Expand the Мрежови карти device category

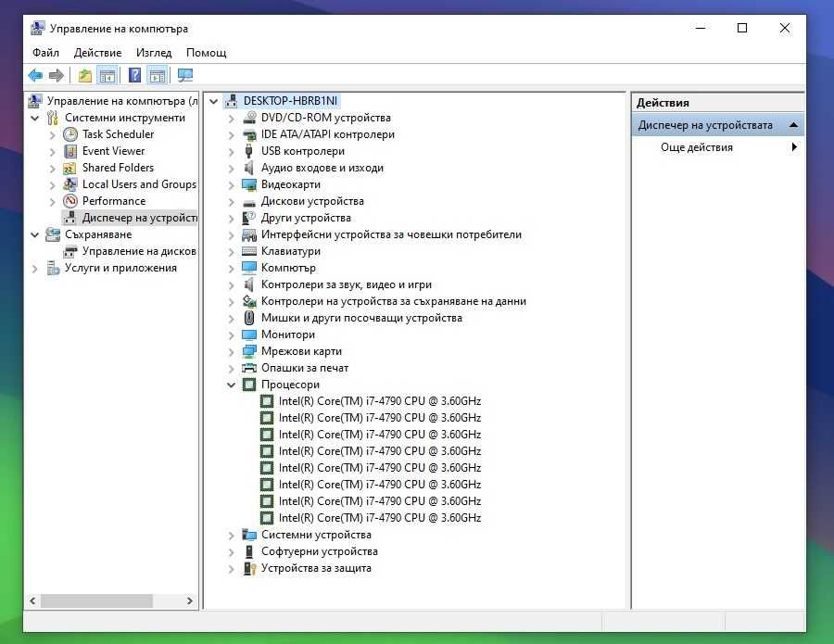232,351
